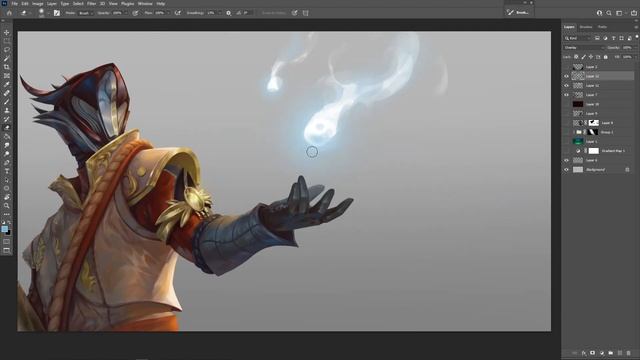The image size is (640, 360).
Task: Select the History Brush tool
Action: [7, 119]
